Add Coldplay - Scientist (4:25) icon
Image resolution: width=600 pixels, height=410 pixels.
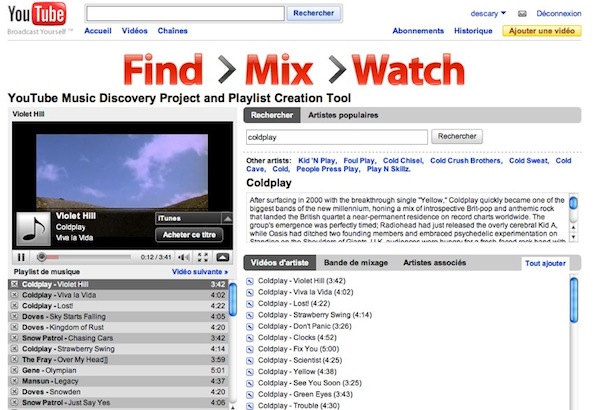tap(250, 361)
